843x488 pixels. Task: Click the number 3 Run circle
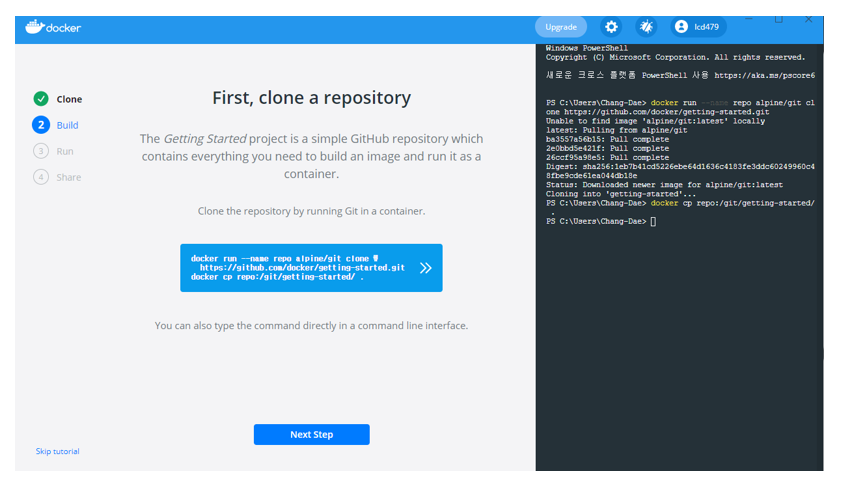[x=41, y=151]
